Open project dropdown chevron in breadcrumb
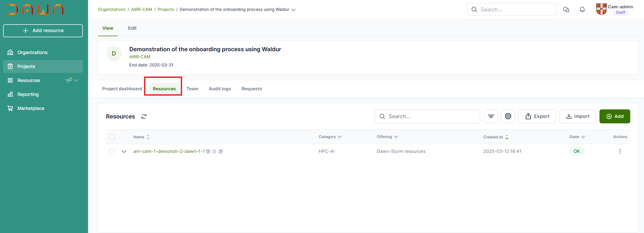The image size is (644, 233). 293,10
